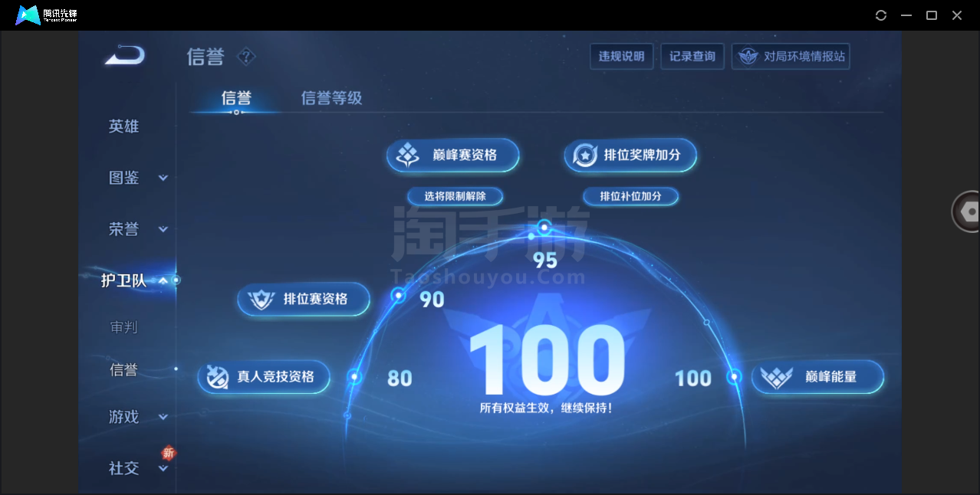The image size is (980, 495).
Task: Switch to the 信誉 tab
Action: tap(236, 98)
